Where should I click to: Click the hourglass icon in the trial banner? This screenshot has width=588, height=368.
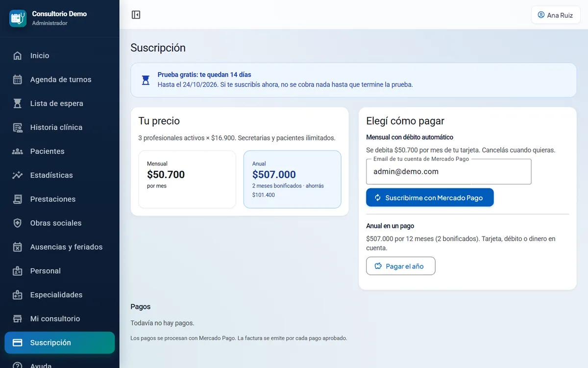click(x=146, y=80)
